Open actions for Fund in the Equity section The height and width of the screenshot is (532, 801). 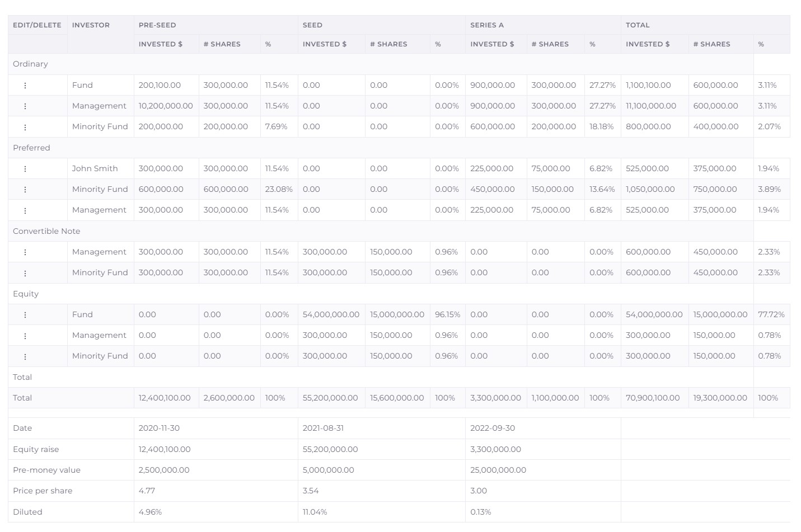[26, 314]
